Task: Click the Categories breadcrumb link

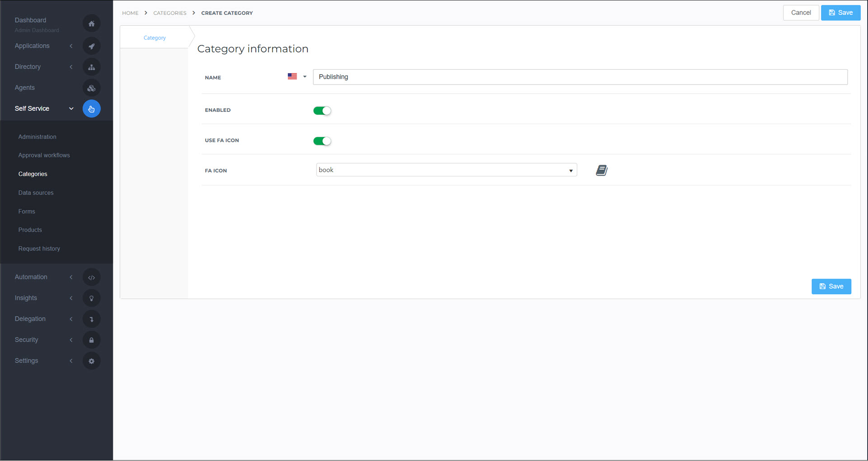Action: point(170,13)
